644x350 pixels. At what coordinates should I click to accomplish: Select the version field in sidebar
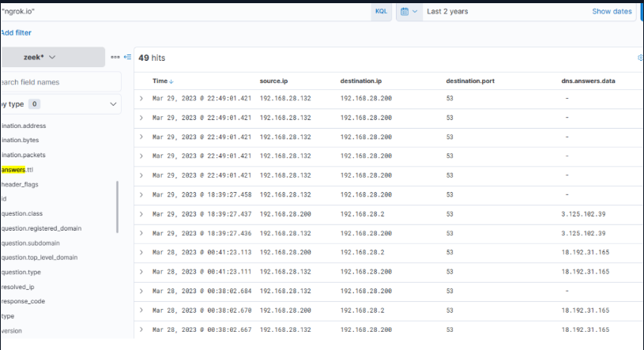click(x=12, y=331)
